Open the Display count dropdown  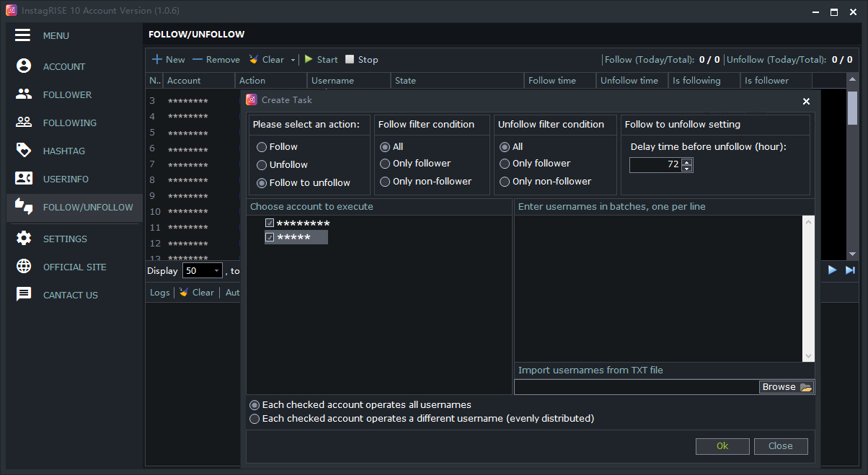(203, 271)
